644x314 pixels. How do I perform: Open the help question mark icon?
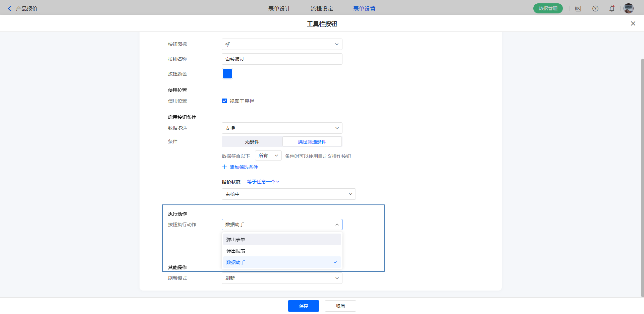click(x=595, y=9)
